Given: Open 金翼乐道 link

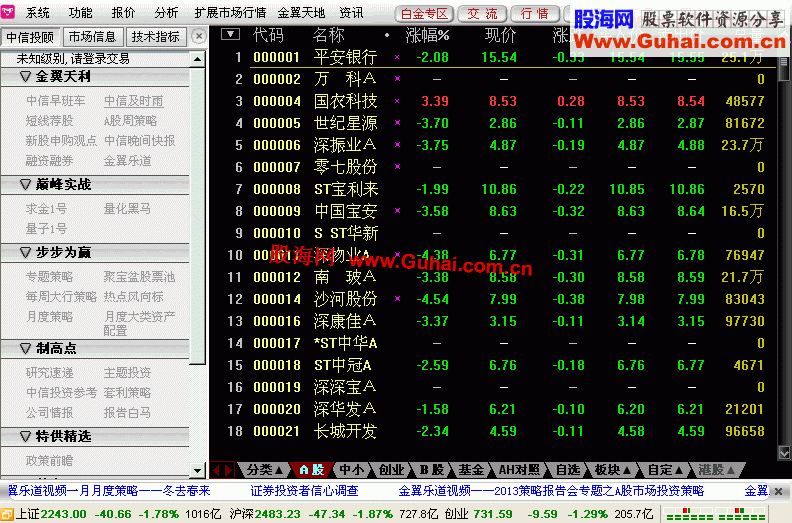Looking at the screenshot, I should (x=127, y=161).
